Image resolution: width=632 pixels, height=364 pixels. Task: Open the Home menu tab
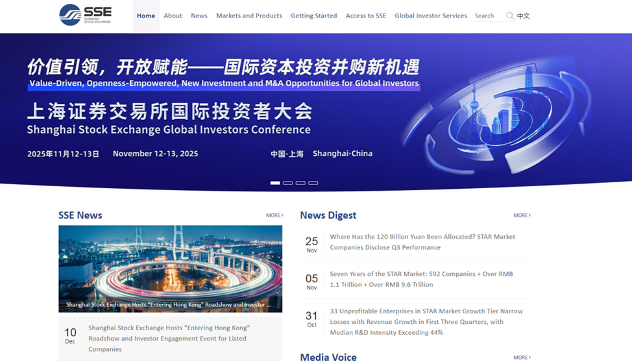146,16
